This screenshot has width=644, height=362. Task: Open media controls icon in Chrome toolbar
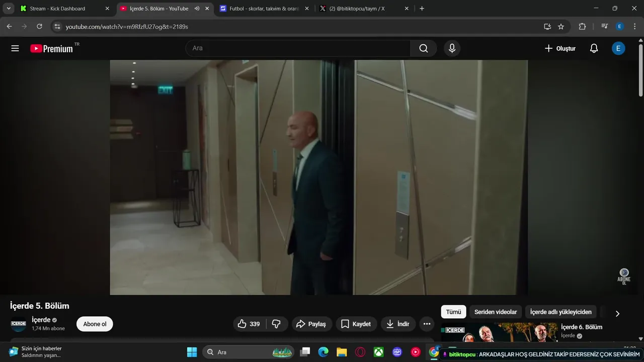605,26
